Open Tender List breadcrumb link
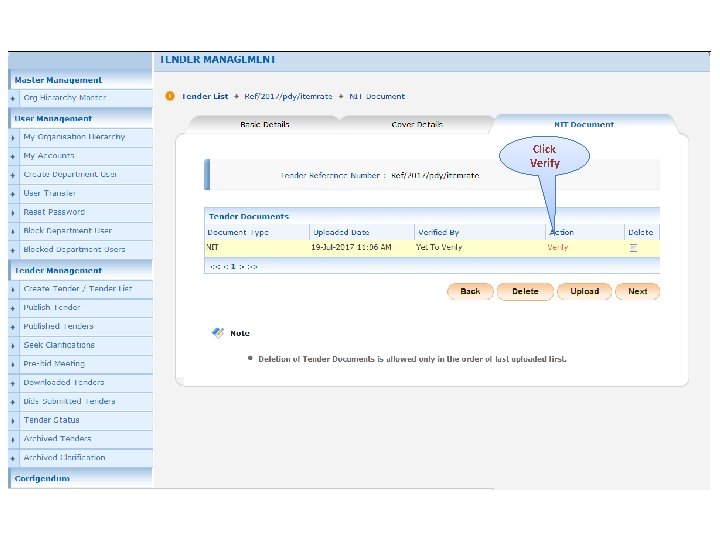This screenshot has width=720, height=540. 205,96
